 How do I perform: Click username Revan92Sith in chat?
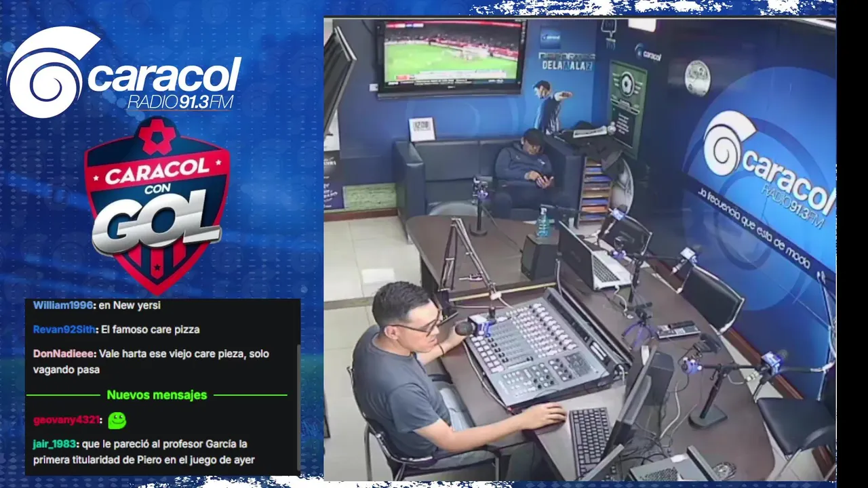point(64,329)
